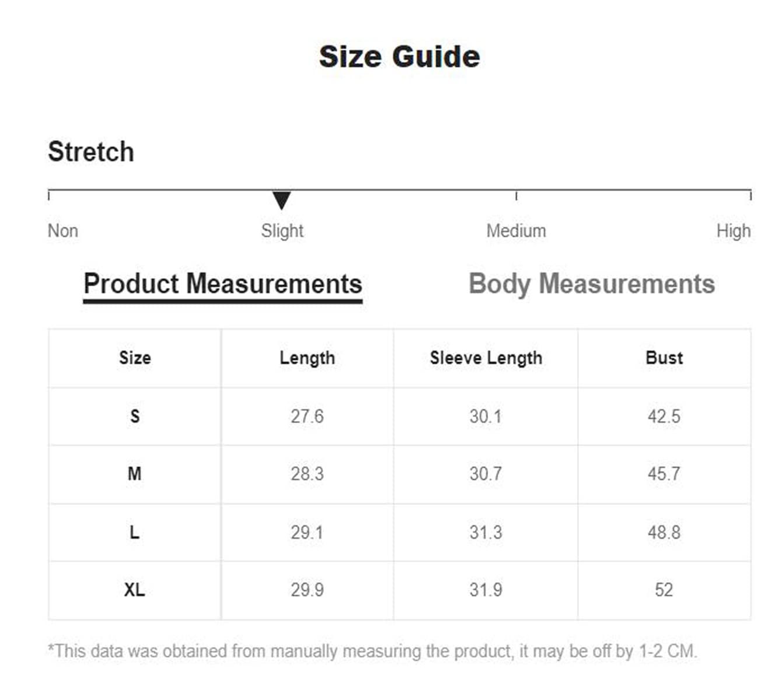Click the black stretch indicator triangle
This screenshot has height=700, width=782.
tap(281, 199)
